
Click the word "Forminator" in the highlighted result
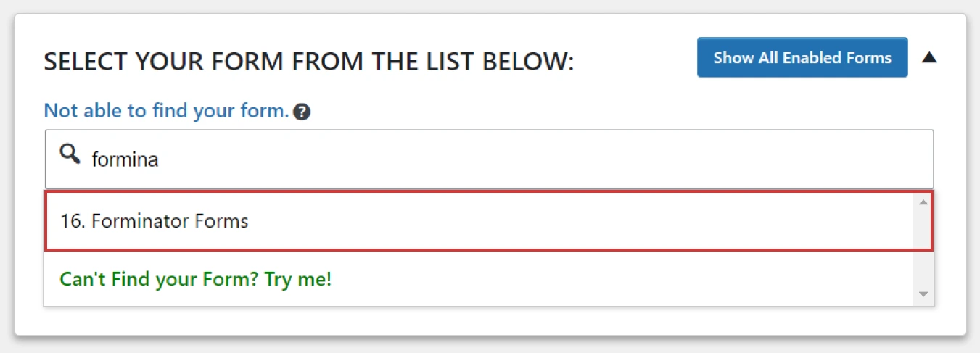click(130, 221)
